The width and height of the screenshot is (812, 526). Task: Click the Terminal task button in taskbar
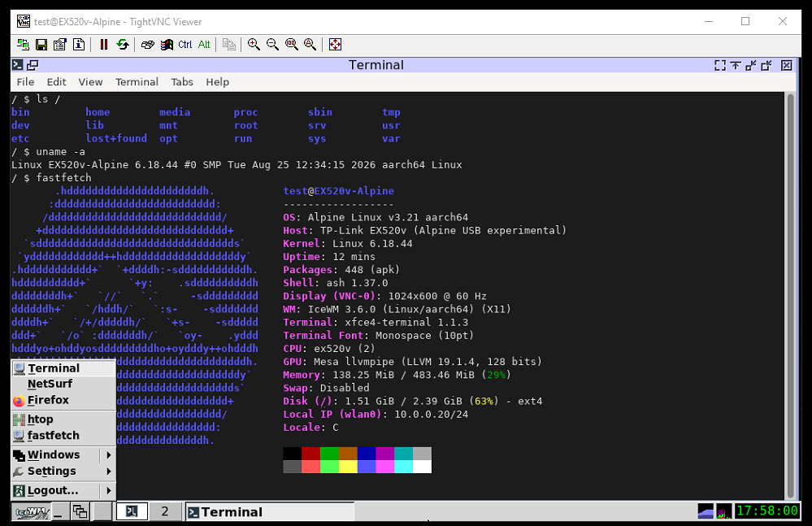(x=269, y=512)
